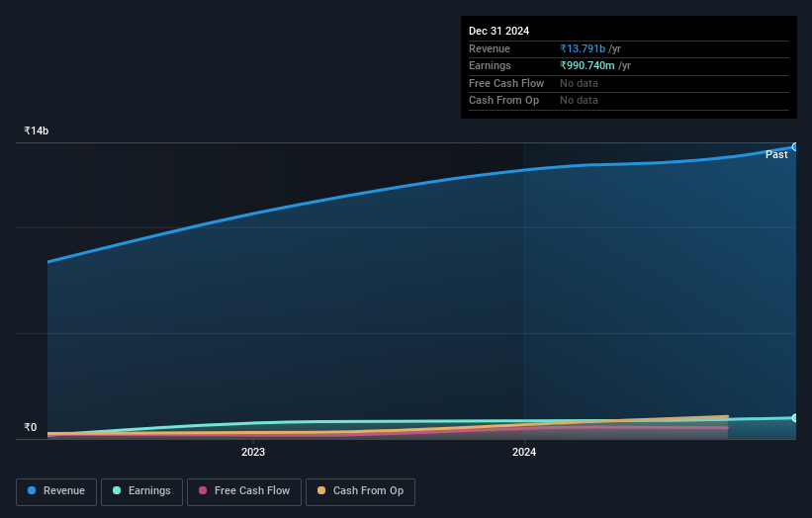Viewport: 812px width, 518px height.
Task: Click the Cash From Op tooltip row label
Action: point(503,101)
